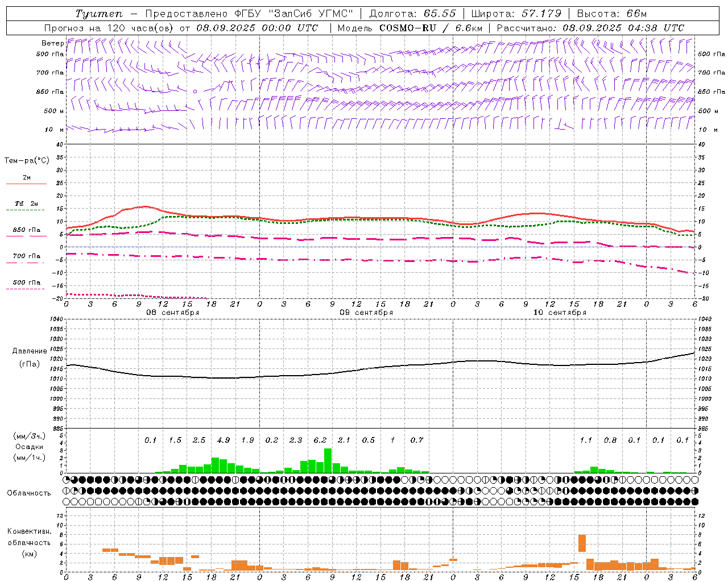Click the "(мм/3ч.)" units label

[29, 436]
